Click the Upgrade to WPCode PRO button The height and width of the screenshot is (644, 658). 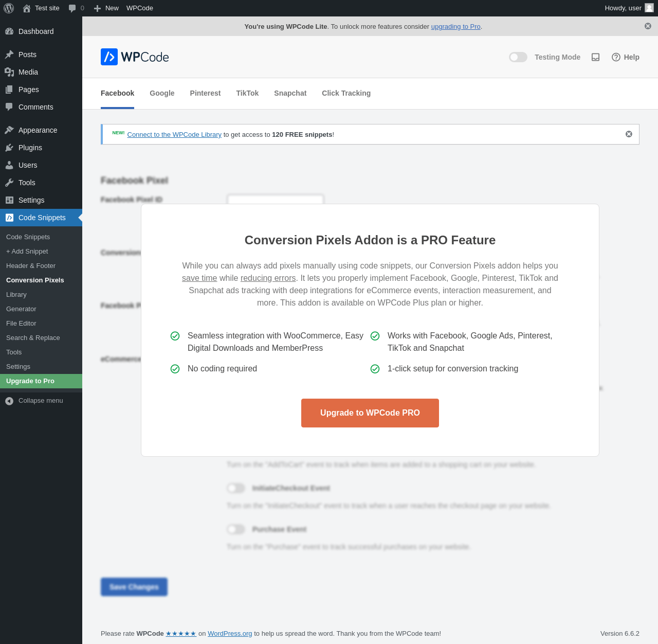click(x=370, y=413)
